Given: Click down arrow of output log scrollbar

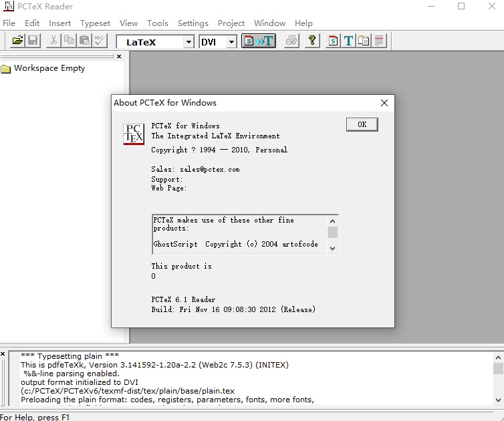Looking at the screenshot, I should point(498,400).
